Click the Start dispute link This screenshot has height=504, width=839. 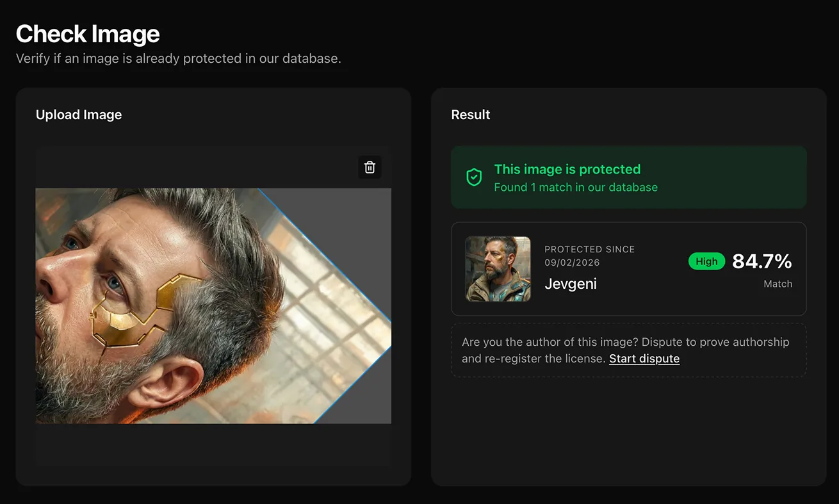(644, 359)
